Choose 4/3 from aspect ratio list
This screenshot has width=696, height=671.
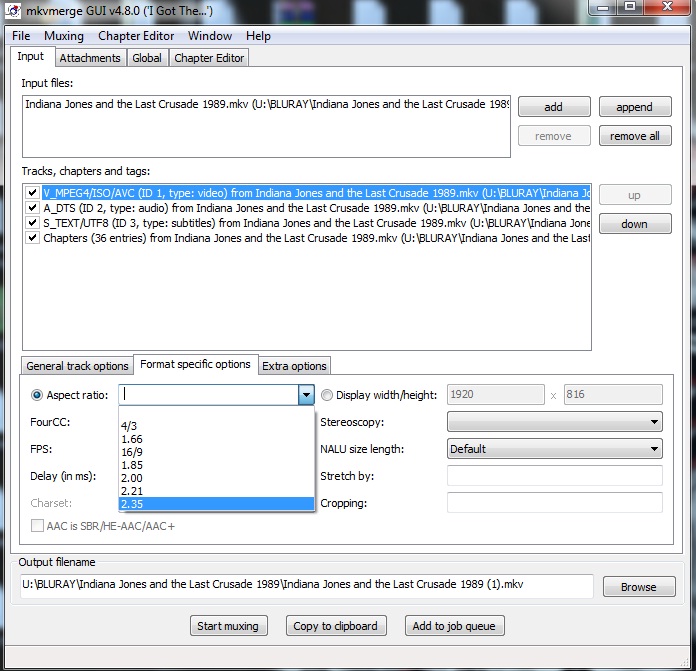pyautogui.click(x=217, y=426)
